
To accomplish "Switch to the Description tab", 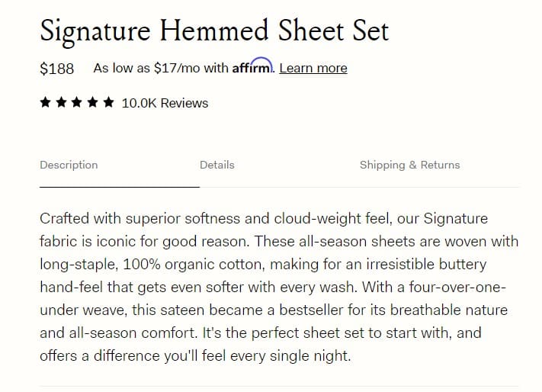I will pyautogui.click(x=69, y=165).
